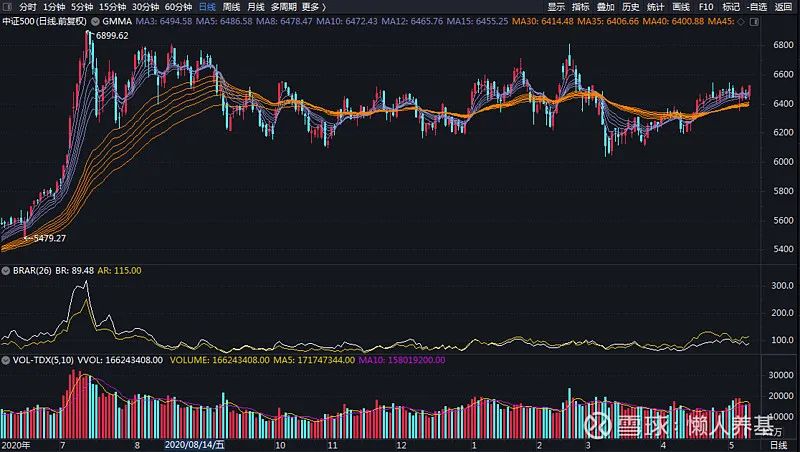Click the diamond icon after MA45
This screenshot has height=452, width=800.
[x=741, y=21]
